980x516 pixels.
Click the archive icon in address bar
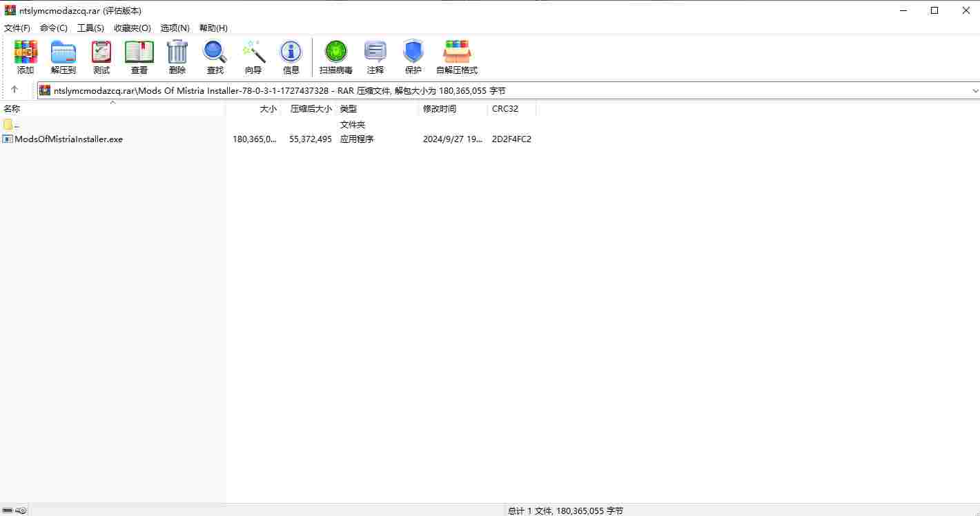(x=45, y=90)
